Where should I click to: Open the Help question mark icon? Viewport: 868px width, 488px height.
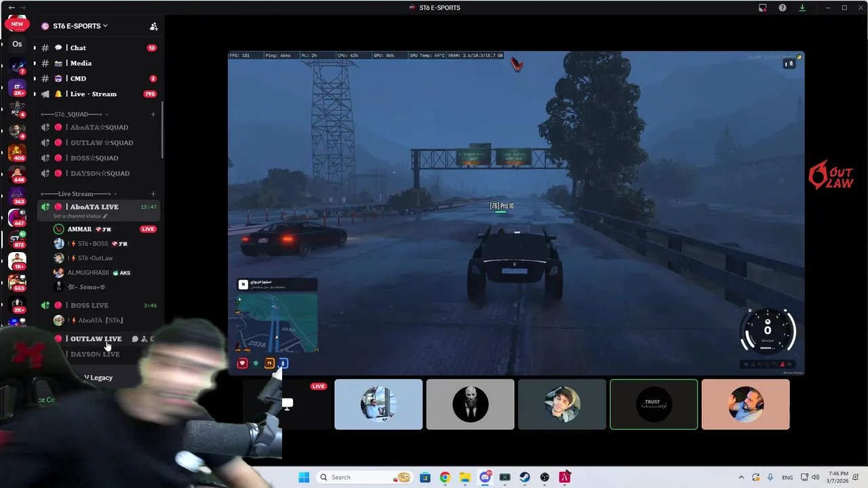(783, 7)
